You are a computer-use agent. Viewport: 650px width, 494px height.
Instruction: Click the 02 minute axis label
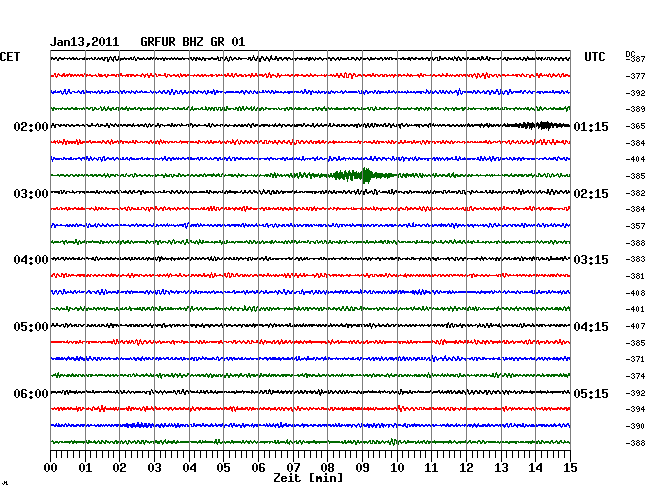pos(119,468)
